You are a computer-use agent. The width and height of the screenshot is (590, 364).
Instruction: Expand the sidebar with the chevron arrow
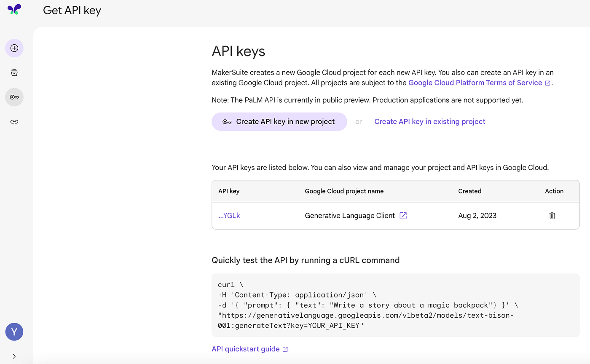click(14, 356)
